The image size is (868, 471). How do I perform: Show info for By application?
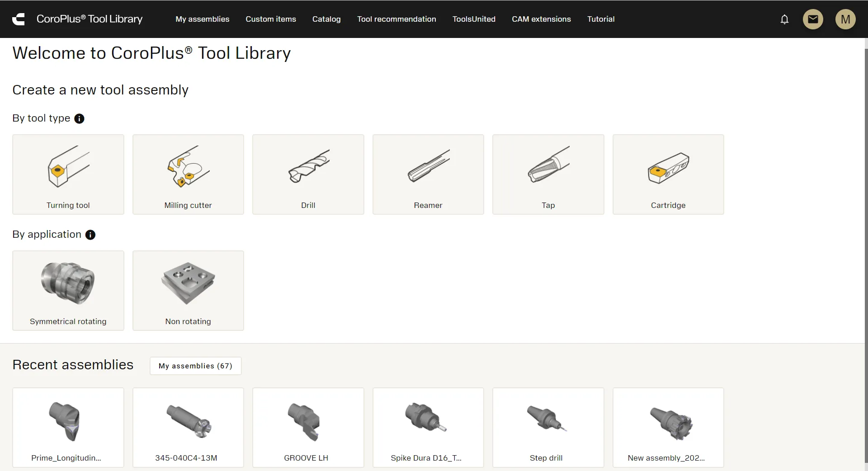pos(90,235)
